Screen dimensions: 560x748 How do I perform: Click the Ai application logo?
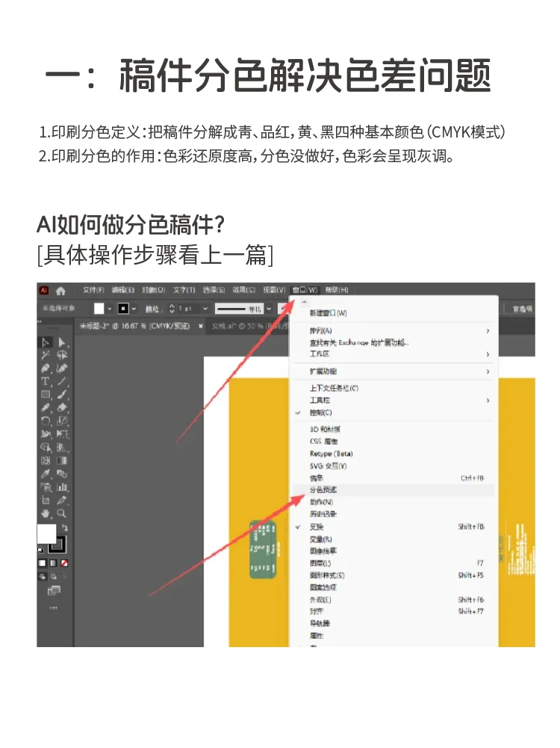pos(44,290)
